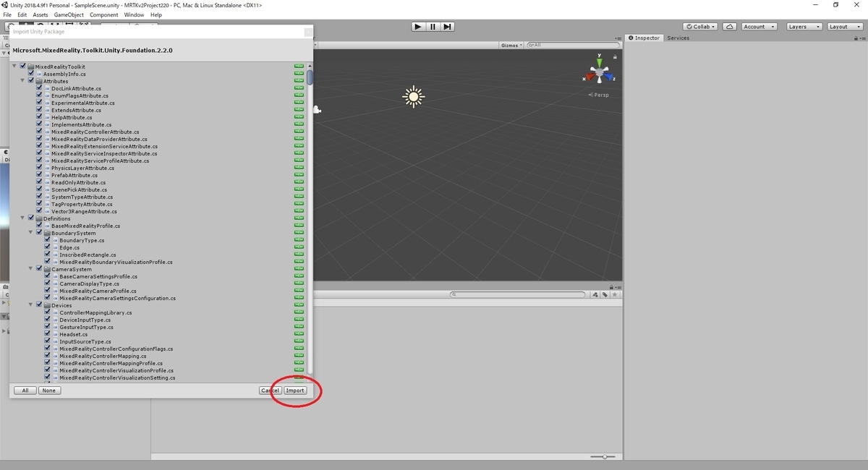Open the cloud services icon button

pos(730,27)
